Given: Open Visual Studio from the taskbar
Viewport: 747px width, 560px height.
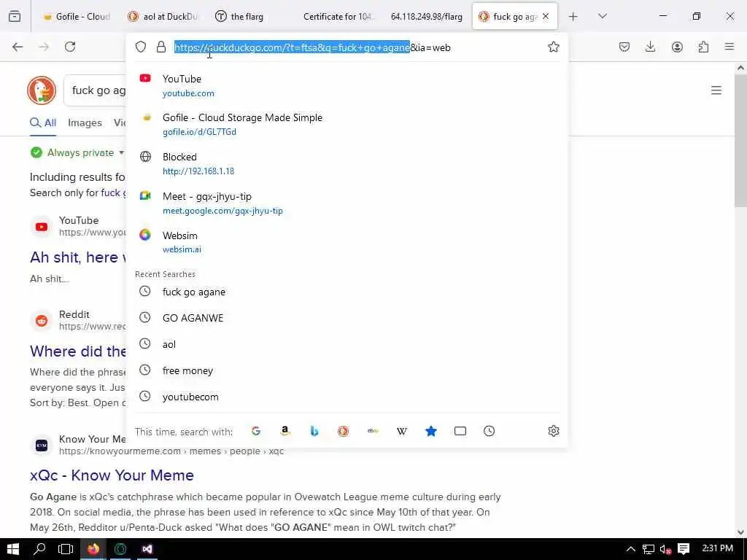Looking at the screenshot, I should coord(147,549).
